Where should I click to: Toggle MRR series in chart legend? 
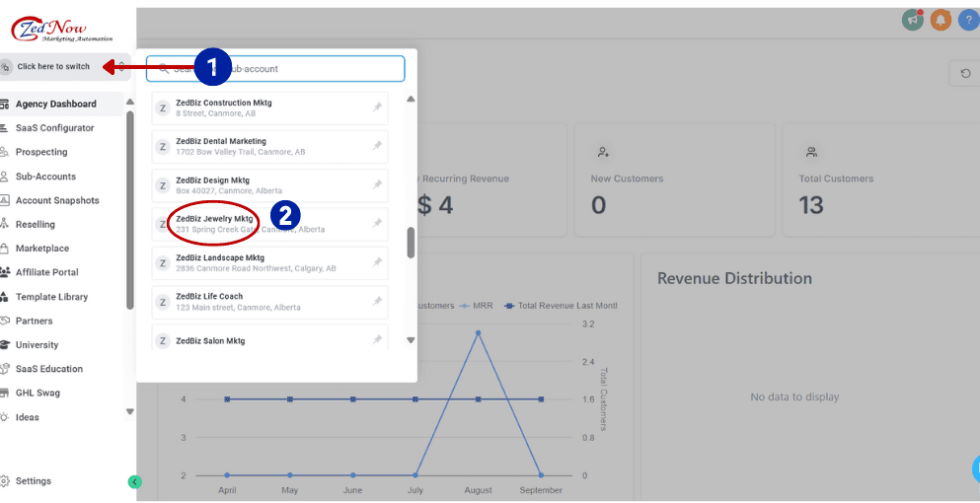476,306
